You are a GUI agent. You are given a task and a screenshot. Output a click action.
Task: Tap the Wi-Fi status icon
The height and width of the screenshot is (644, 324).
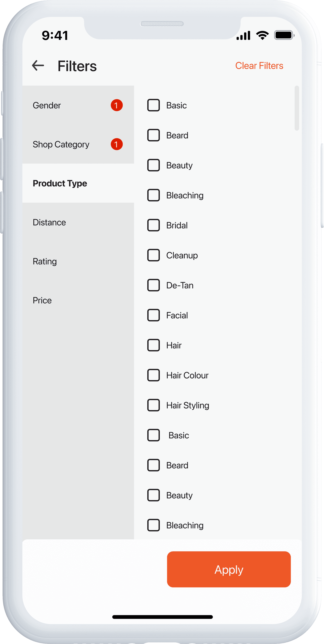click(x=262, y=35)
